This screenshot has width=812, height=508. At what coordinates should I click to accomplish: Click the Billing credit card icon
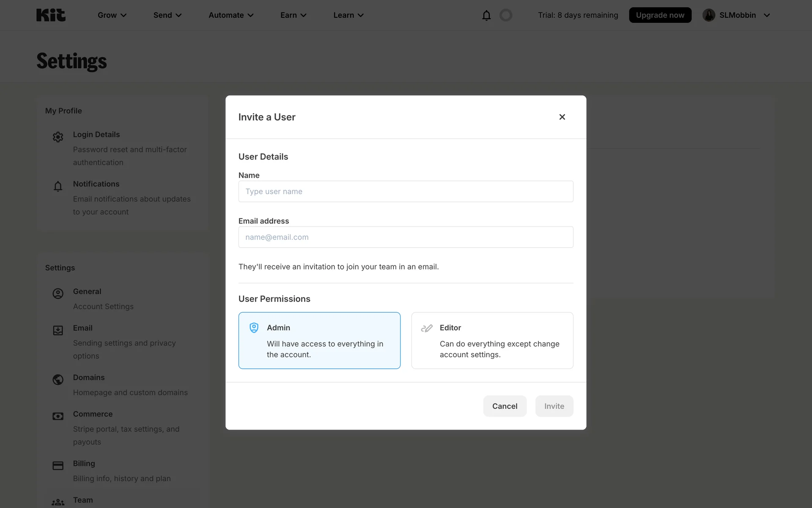[58, 466]
